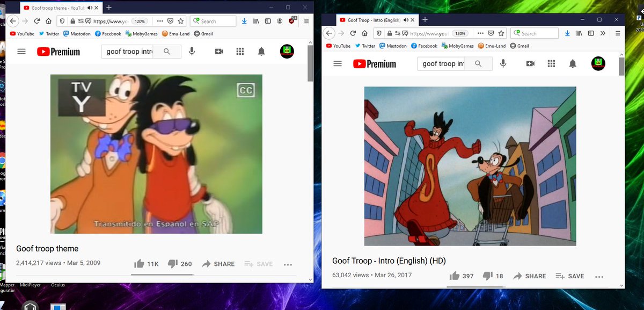Open notifications bell in Goof Troop Intro window

(x=573, y=63)
